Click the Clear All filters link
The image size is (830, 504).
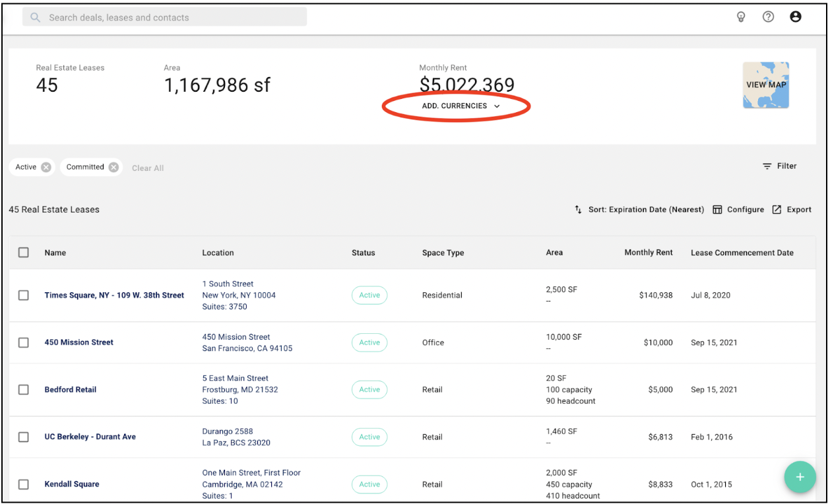click(x=148, y=168)
